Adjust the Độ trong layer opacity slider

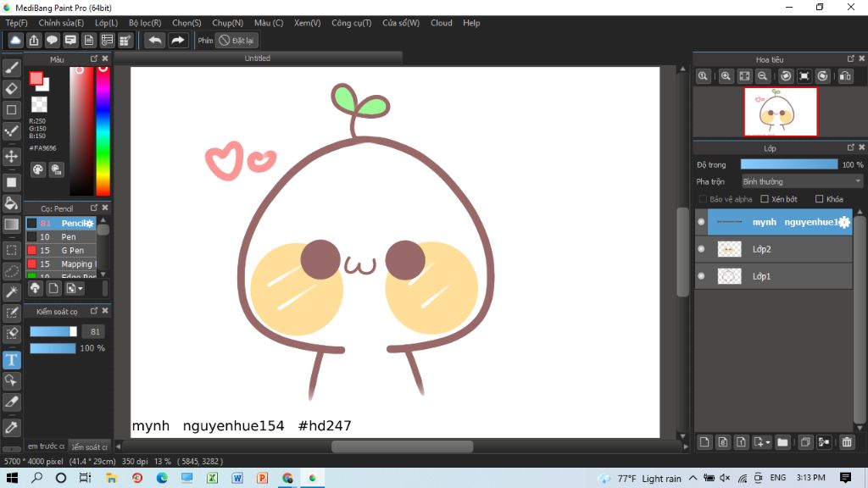click(x=789, y=164)
